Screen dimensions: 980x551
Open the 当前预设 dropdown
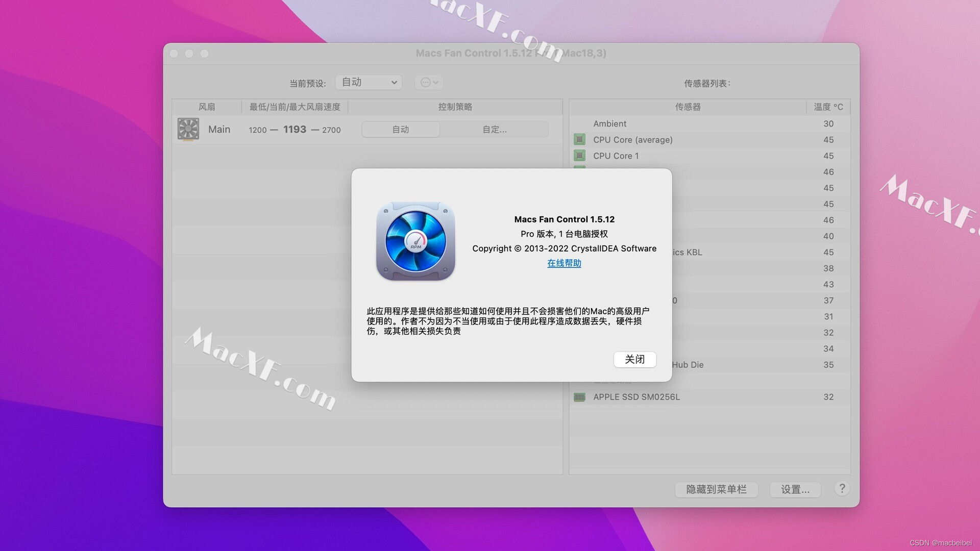click(x=368, y=82)
